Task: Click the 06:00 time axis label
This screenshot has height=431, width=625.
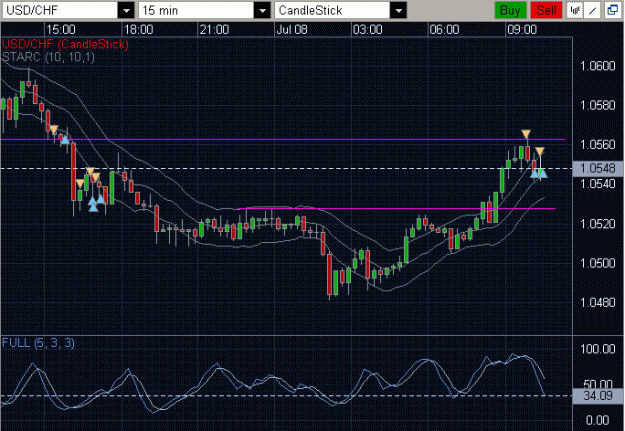Action: tap(444, 30)
